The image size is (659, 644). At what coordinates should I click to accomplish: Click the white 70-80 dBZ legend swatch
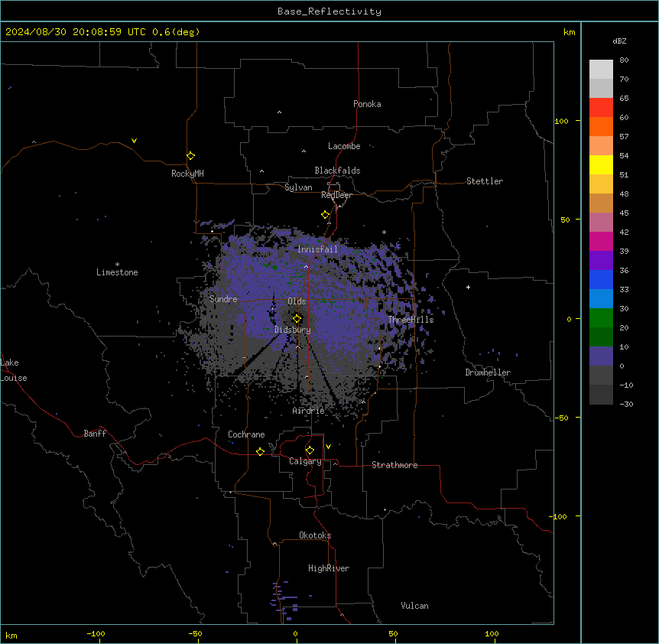point(601,70)
